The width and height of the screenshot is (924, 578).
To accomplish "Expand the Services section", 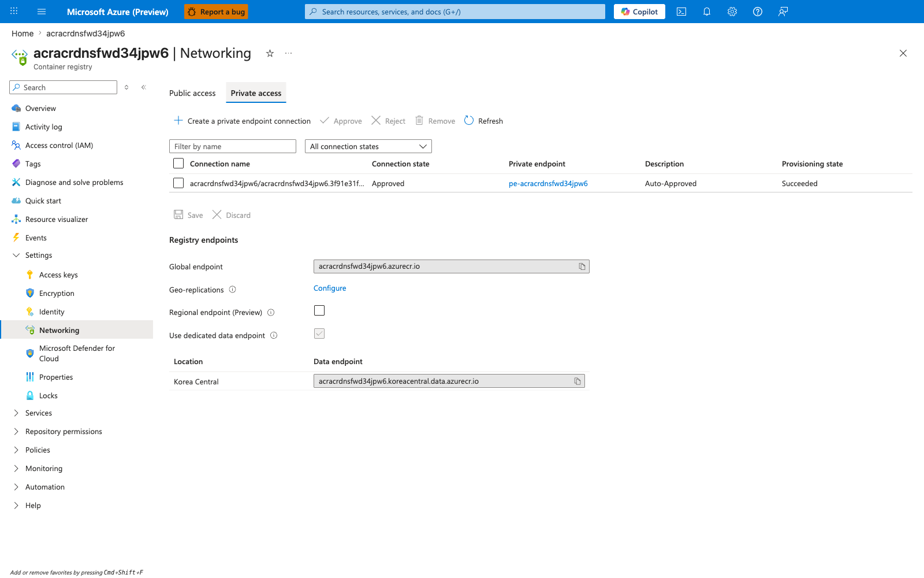I will [x=16, y=413].
